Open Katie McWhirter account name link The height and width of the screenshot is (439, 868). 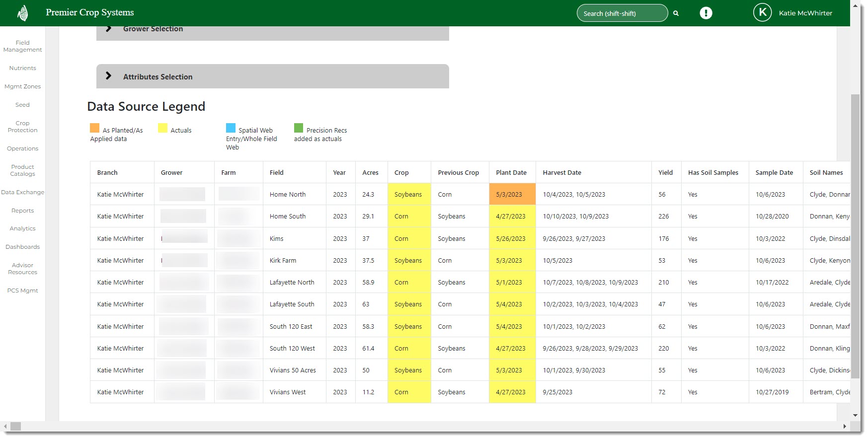[805, 13]
